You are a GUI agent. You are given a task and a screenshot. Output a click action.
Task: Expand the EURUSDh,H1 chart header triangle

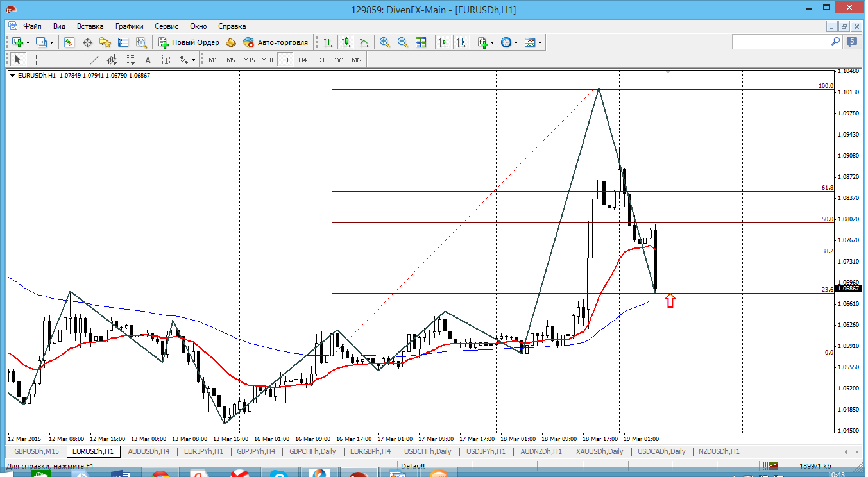pyautogui.click(x=13, y=76)
